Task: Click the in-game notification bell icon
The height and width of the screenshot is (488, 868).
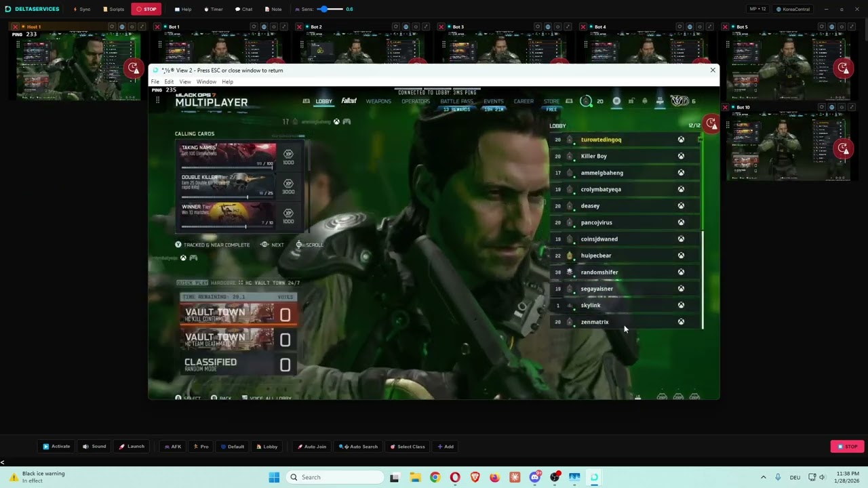Action: click(645, 101)
